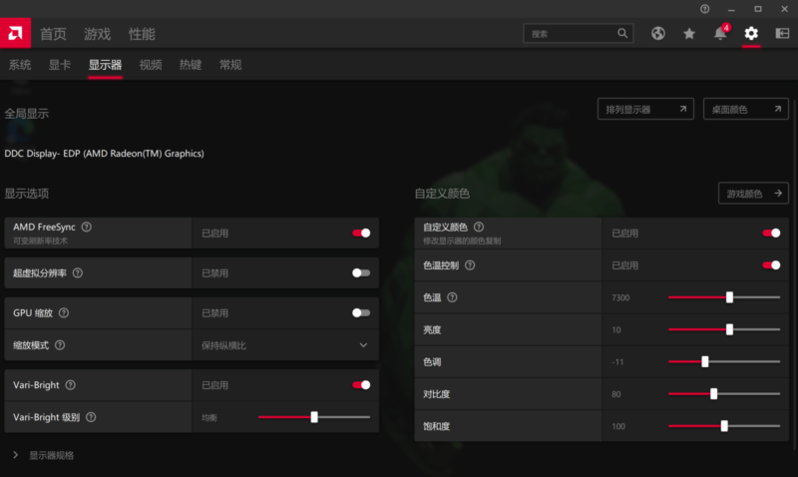Click help icon beside 色温控制
798x477 pixels.
point(470,265)
